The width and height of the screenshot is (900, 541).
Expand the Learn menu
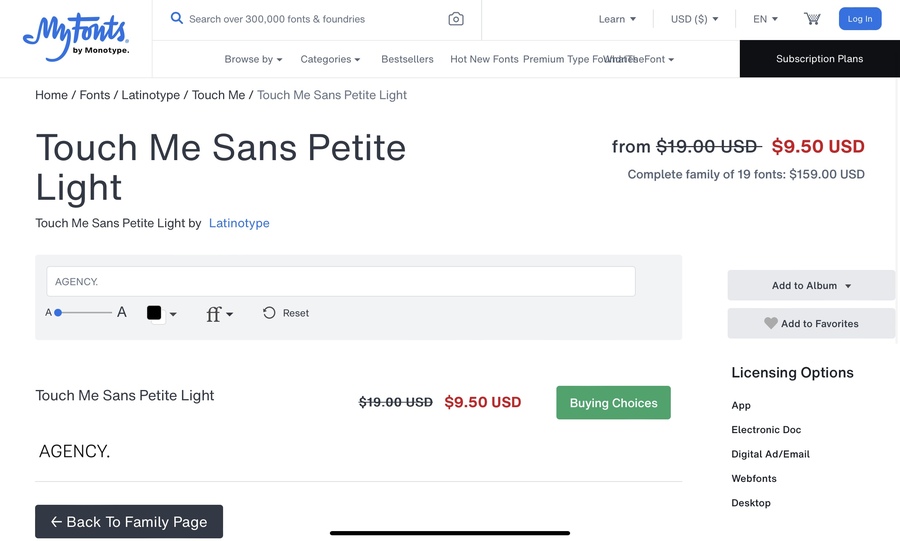pos(617,19)
